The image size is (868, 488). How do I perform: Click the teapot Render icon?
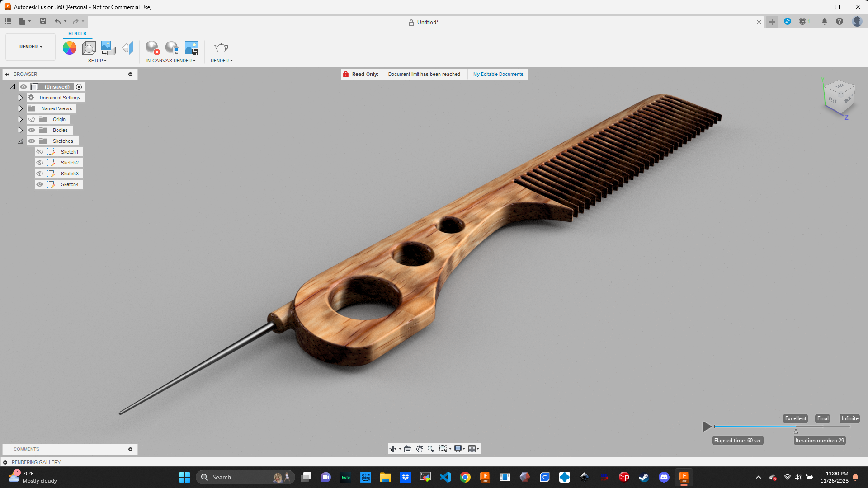(222, 48)
